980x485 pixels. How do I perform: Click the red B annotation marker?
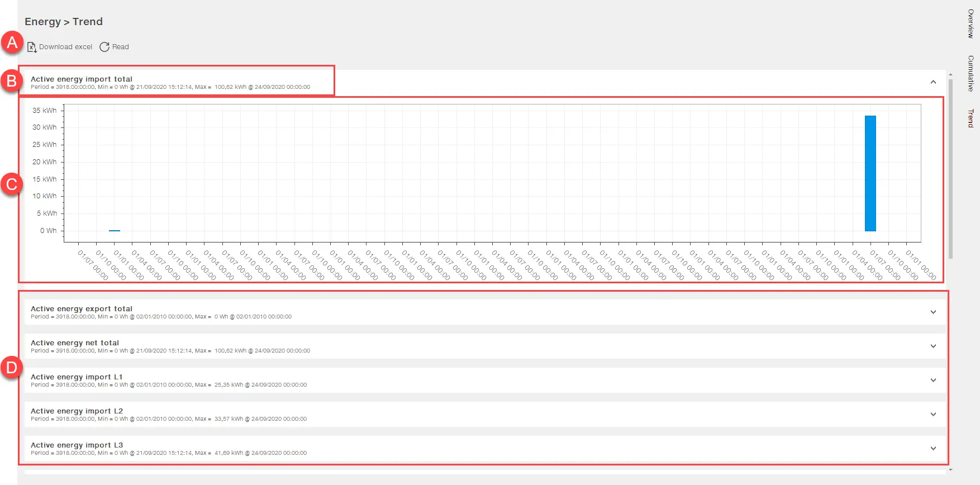pyautogui.click(x=11, y=81)
